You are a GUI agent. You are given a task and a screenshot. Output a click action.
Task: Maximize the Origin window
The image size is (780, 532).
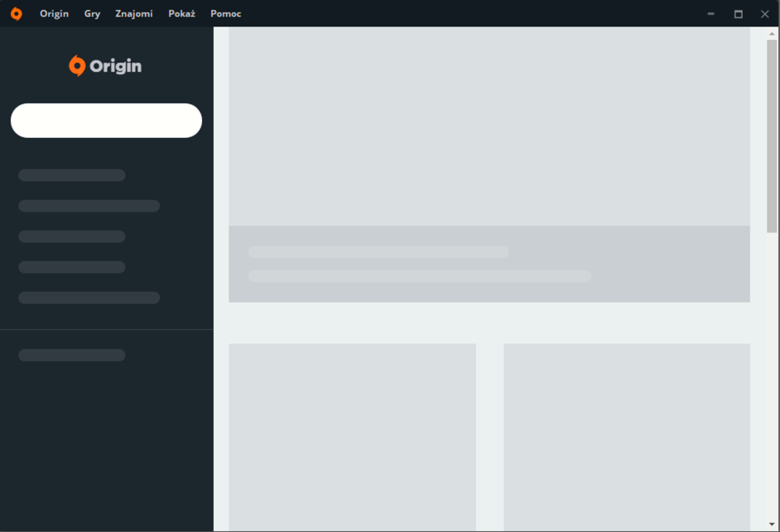click(x=738, y=14)
